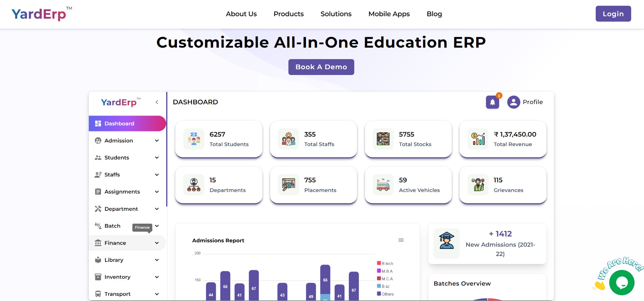Expand the Transport menu chevron

(157, 294)
